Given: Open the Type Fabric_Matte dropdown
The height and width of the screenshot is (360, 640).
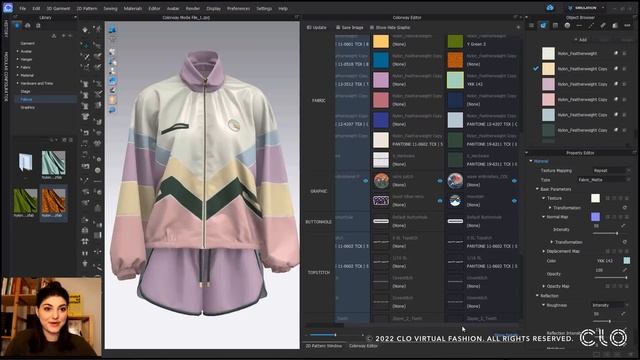Looking at the screenshot, I should (x=603, y=180).
